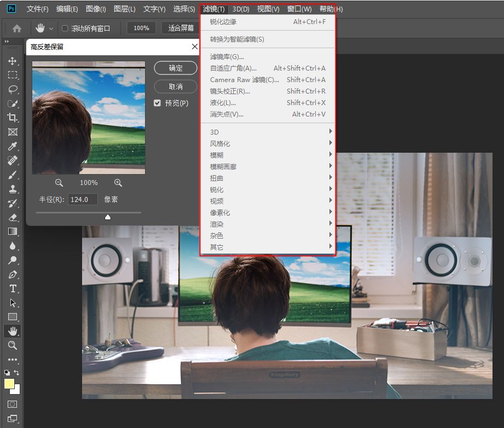Image resolution: width=504 pixels, height=428 pixels.
Task: Click the zoom in magnifier in preview
Action: pos(118,183)
